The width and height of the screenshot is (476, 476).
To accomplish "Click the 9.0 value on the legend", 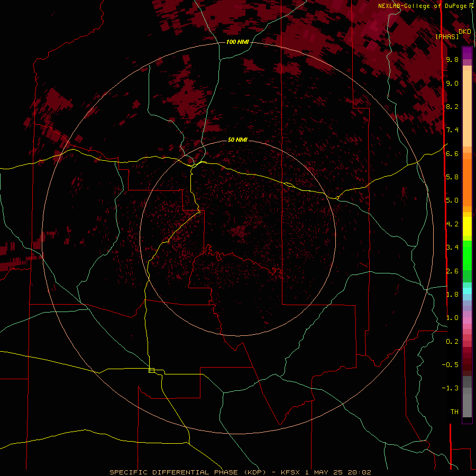I will (x=452, y=83).
